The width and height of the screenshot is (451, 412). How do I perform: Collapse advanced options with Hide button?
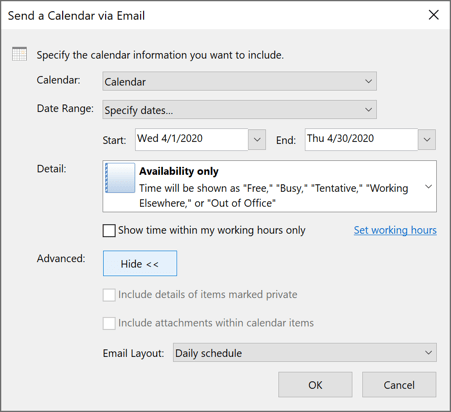coord(140,263)
